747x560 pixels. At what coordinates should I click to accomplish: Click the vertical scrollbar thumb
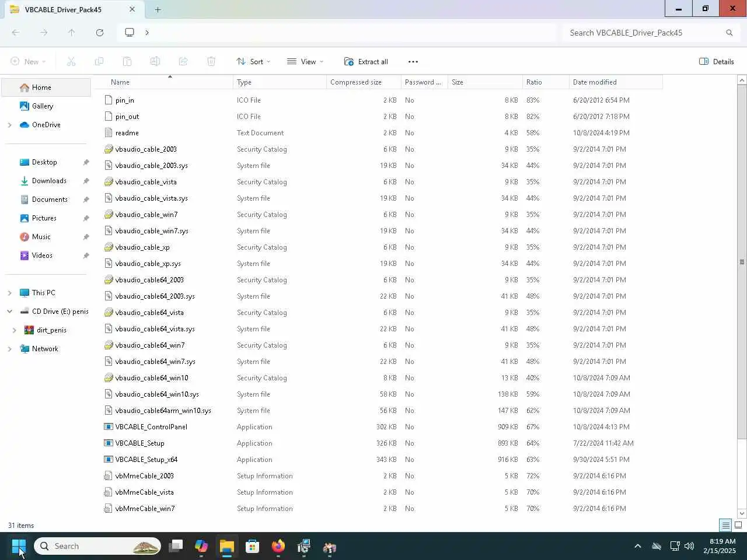(x=742, y=262)
